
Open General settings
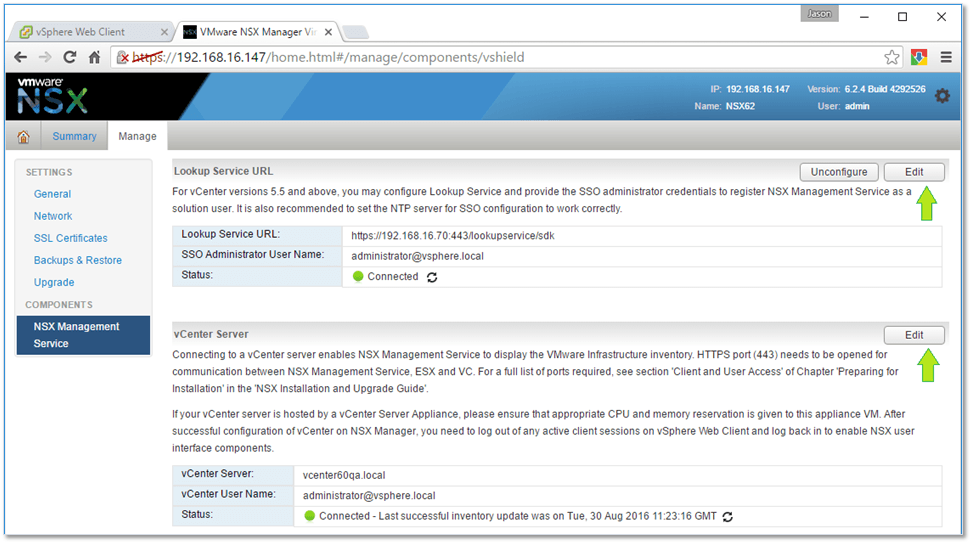(x=53, y=194)
